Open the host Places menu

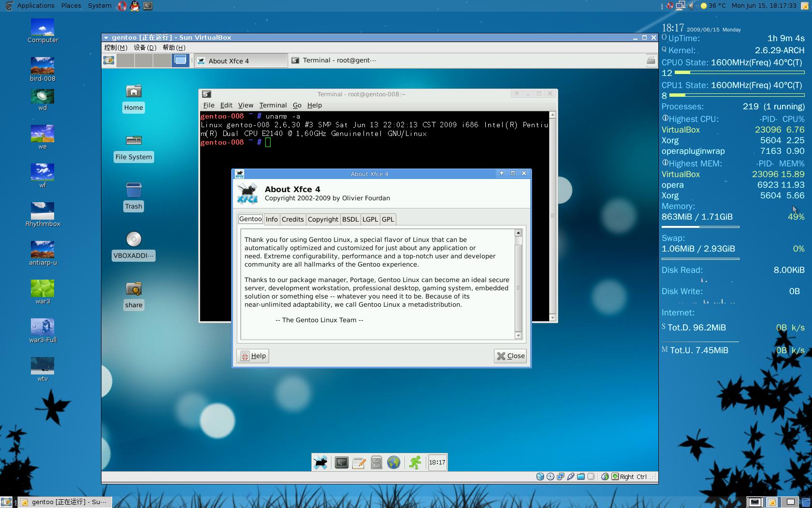click(x=71, y=6)
